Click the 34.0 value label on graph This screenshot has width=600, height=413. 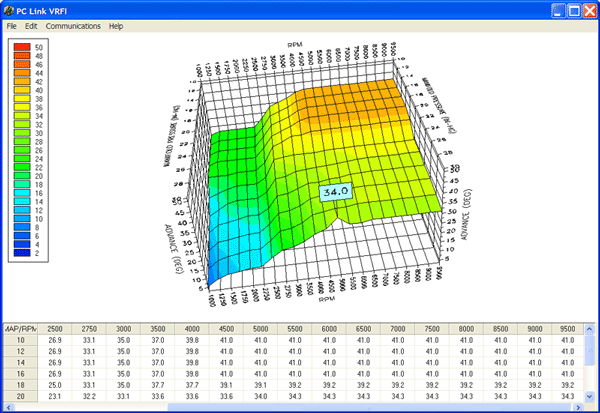(x=336, y=191)
